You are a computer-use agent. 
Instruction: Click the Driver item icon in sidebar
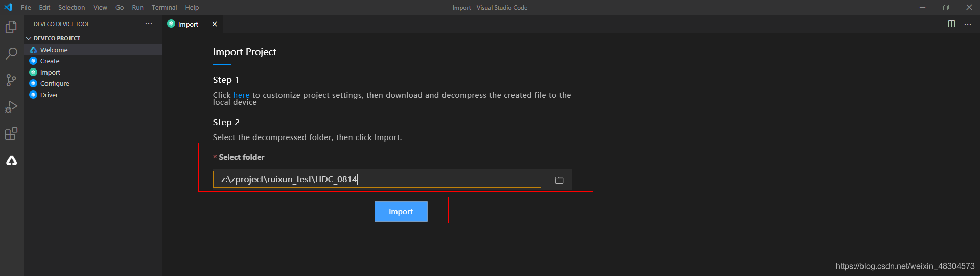pyautogui.click(x=33, y=95)
